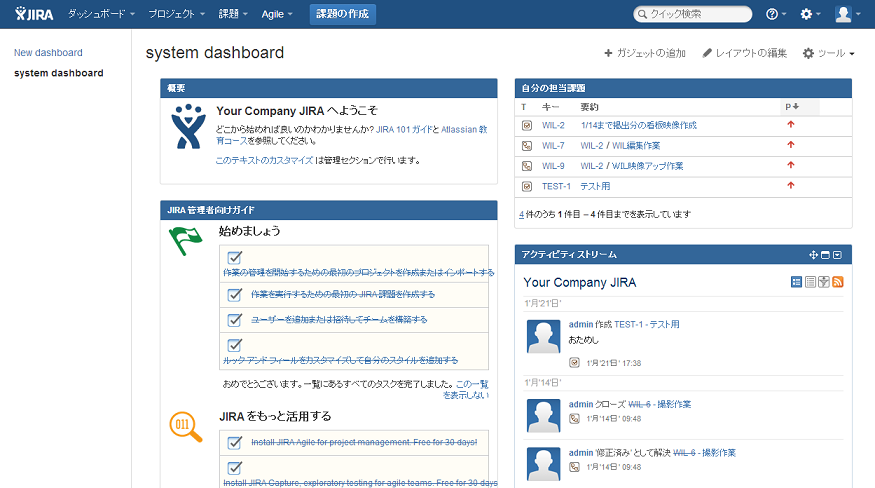The height and width of the screenshot is (488, 875).
Task: Click the 課題の作成 button
Action: pyautogui.click(x=343, y=14)
